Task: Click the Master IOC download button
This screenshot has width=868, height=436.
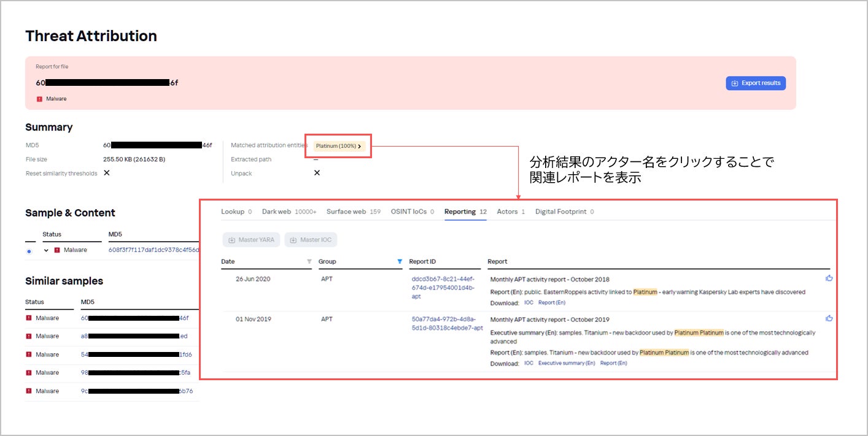Action: [x=311, y=240]
